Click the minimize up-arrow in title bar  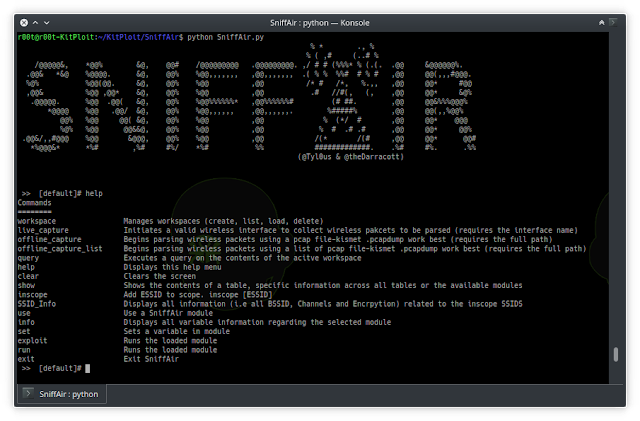36,23
